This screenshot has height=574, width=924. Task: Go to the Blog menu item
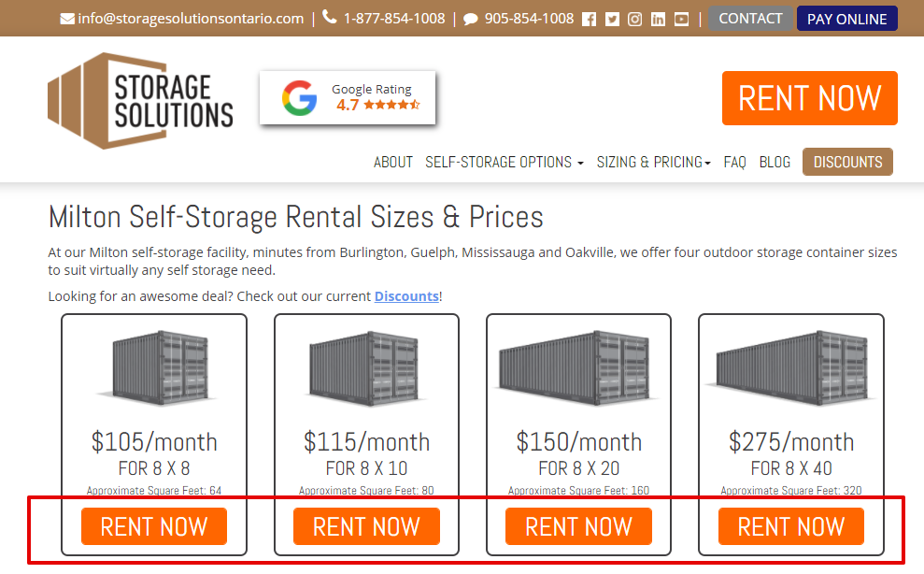click(775, 162)
